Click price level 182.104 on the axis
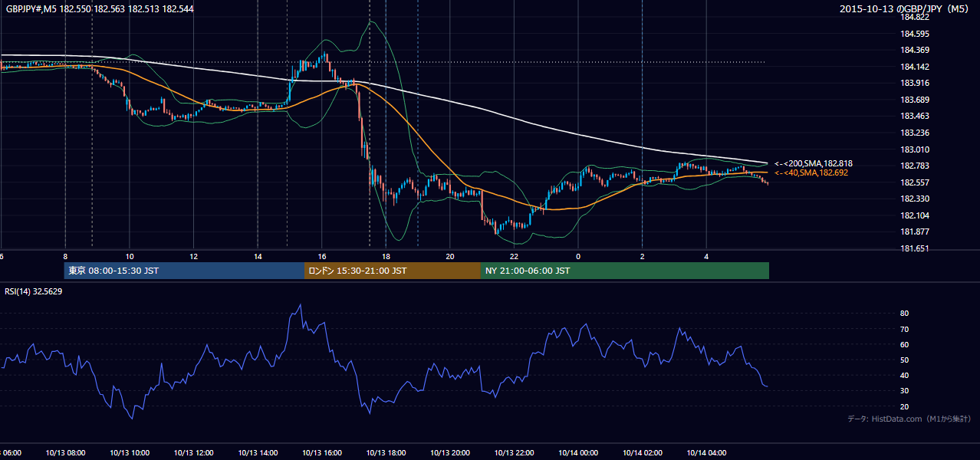 click(x=915, y=215)
